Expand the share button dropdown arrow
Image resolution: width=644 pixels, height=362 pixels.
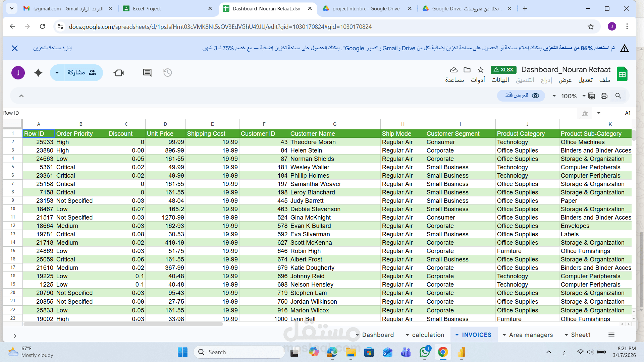[x=57, y=73]
